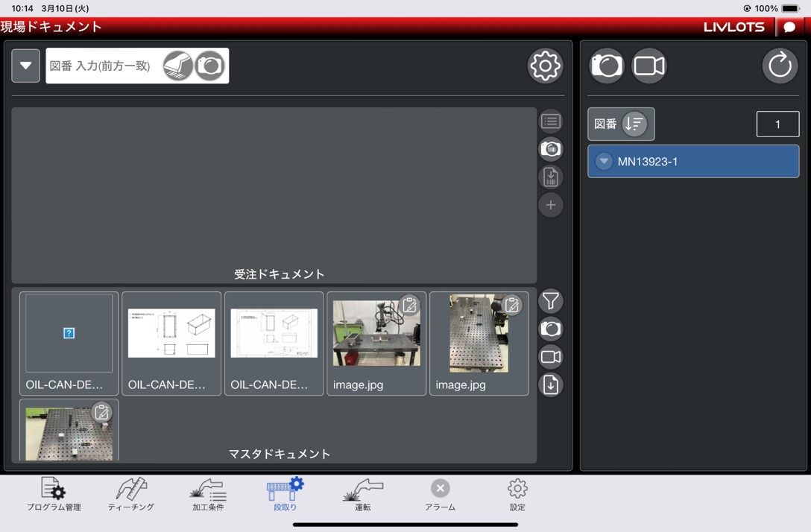Screen dimensions: 811x532
Task: Click the page number field showing 1
Action: tap(777, 124)
